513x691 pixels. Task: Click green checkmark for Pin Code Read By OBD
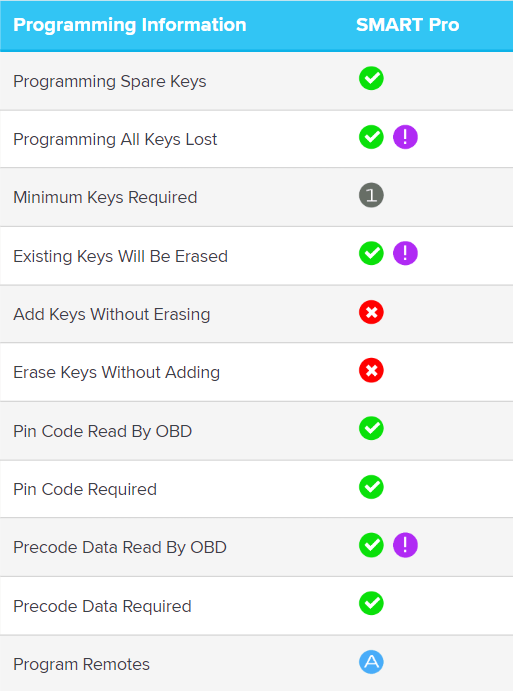click(x=371, y=428)
